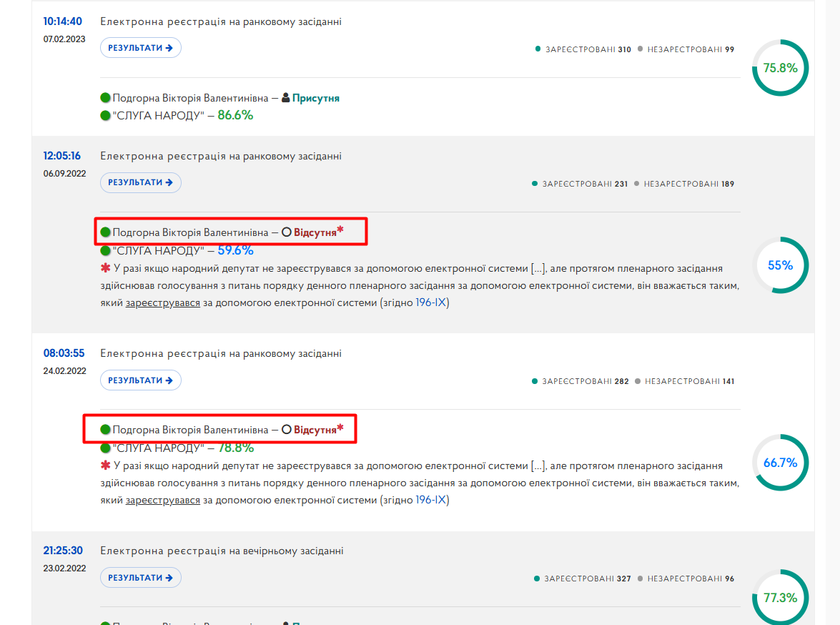Open the 06.09.2022 РЕЗУЛЬТАТИ button

(140, 182)
